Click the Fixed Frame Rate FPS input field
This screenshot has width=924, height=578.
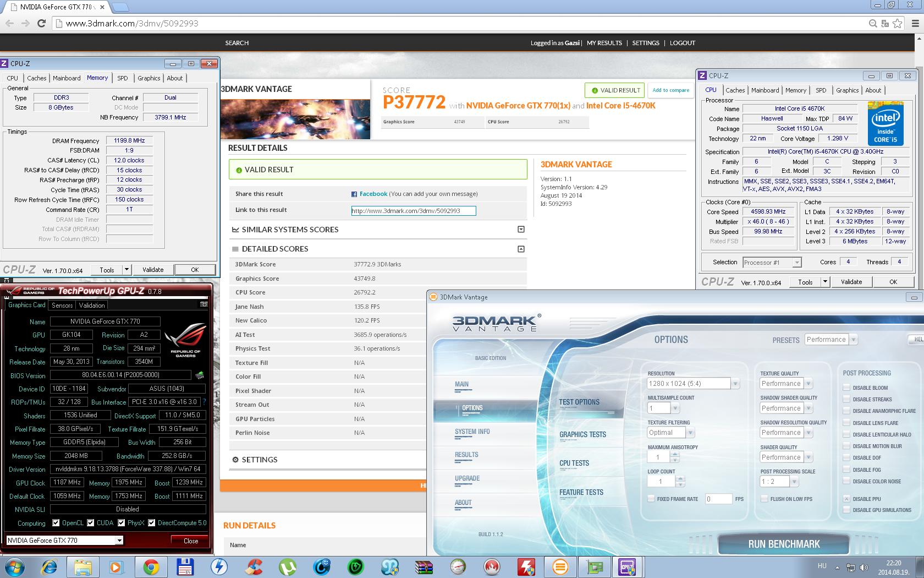[718, 499]
